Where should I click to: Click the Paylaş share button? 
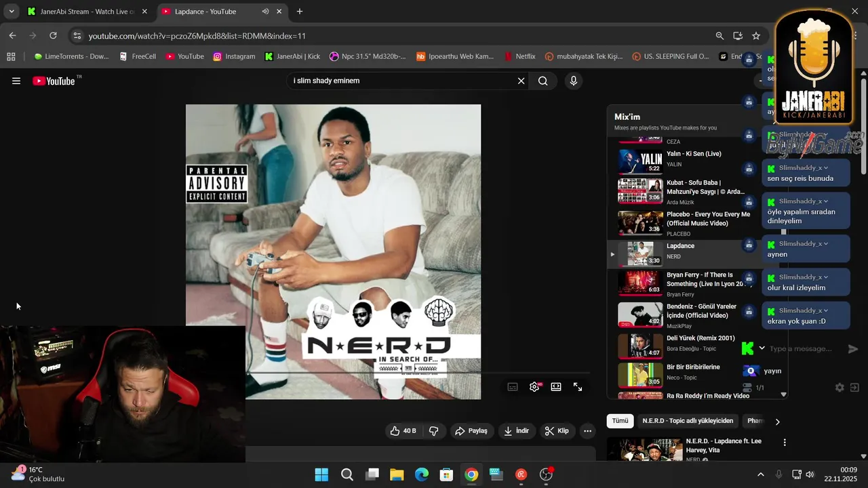tap(471, 431)
